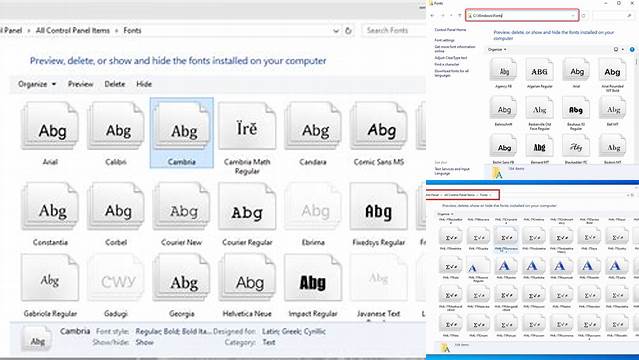The height and width of the screenshot is (360, 639).
Task: Select the Courier New font icon
Action: point(182,207)
